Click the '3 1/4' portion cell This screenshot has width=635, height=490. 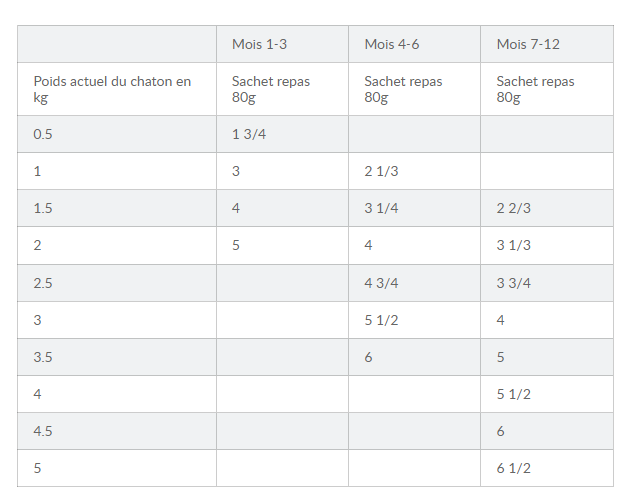tap(381, 208)
